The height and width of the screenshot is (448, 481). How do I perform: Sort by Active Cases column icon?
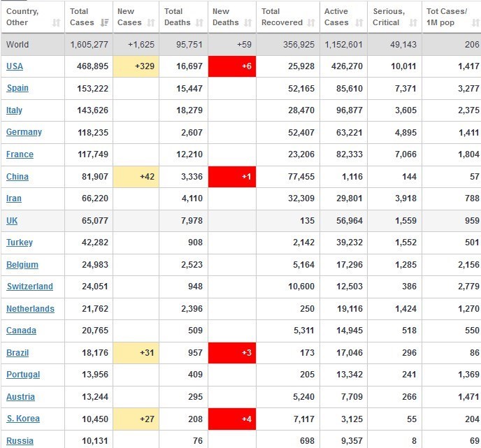(x=359, y=22)
